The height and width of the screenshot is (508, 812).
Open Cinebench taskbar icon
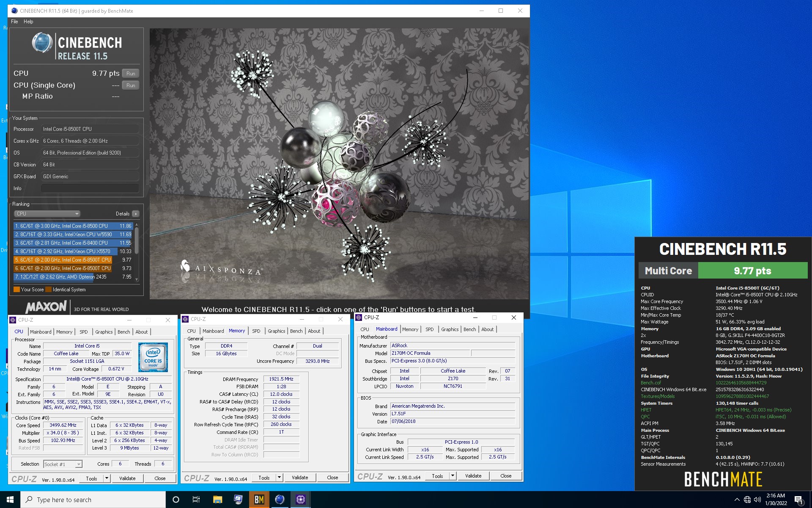[x=280, y=500]
